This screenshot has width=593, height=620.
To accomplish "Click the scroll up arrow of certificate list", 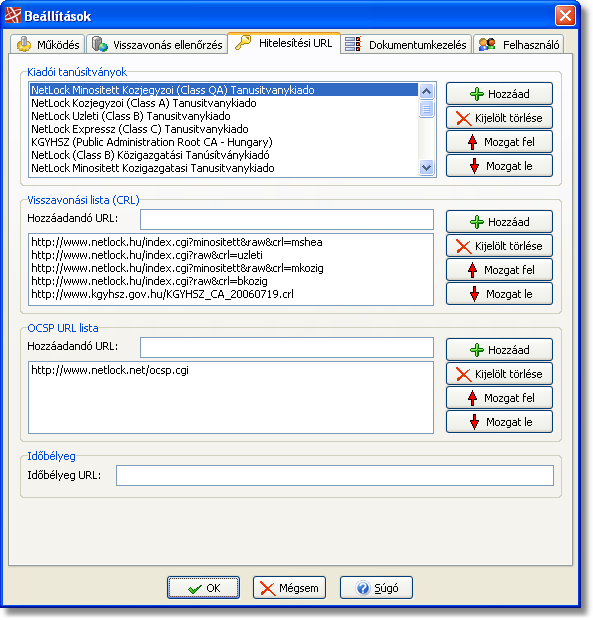I will pyautogui.click(x=427, y=91).
